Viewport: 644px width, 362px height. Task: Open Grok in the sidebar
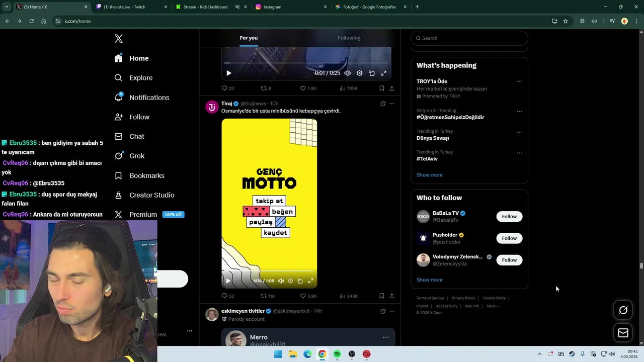point(129,156)
